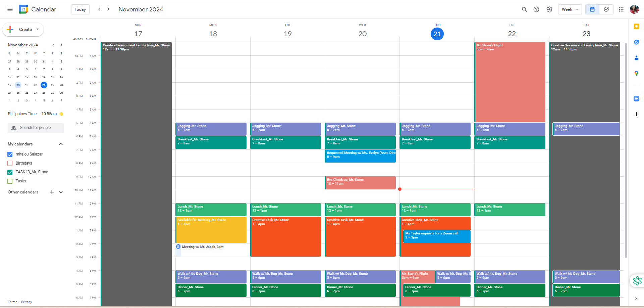Open Monday Jogging_Mr. Stone event
644x308 pixels.
point(211,129)
